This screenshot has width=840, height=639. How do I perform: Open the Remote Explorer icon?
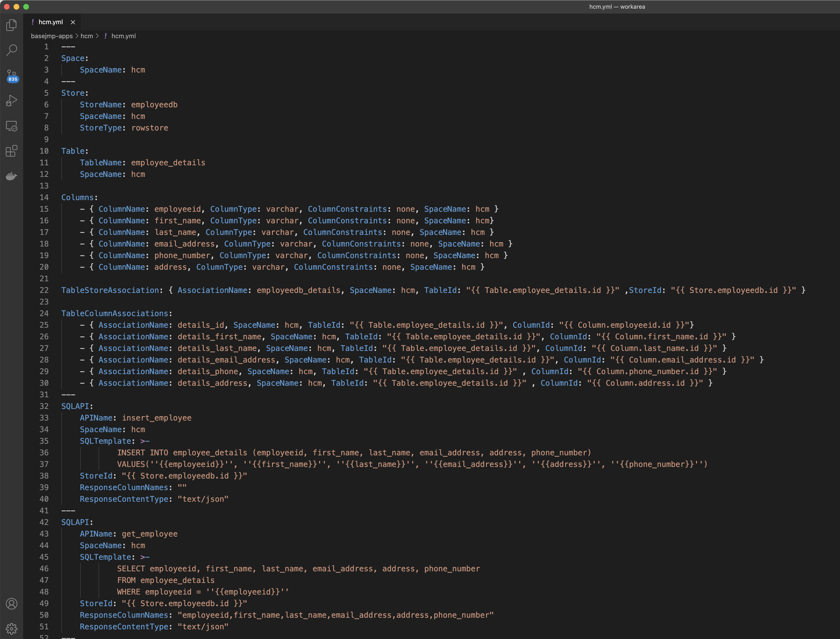[11, 126]
